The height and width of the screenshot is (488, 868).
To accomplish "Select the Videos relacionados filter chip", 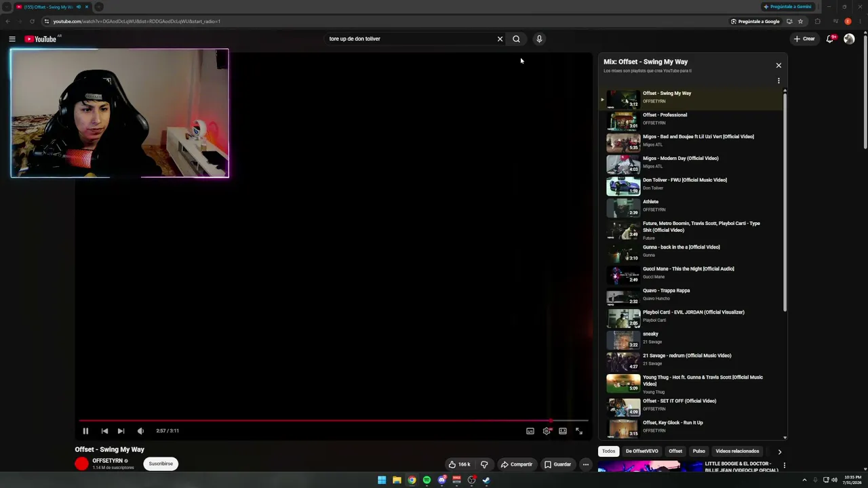I will coord(737,451).
